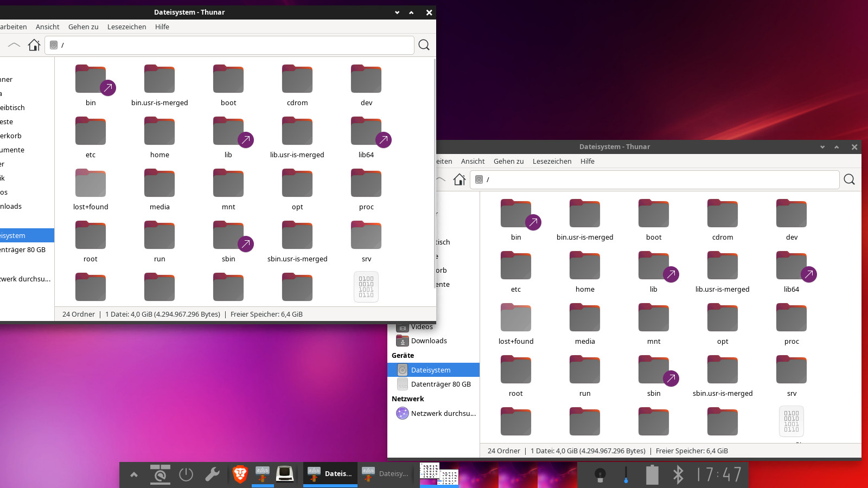Screen dimensions: 868x488
Task: Click the parent-folder up arrow in the active Thunar window
Action: coord(14,45)
